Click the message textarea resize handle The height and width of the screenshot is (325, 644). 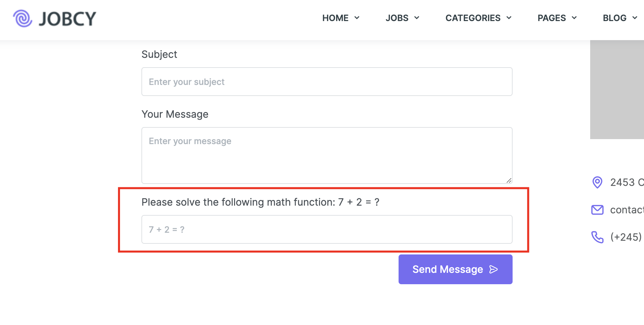tap(509, 181)
